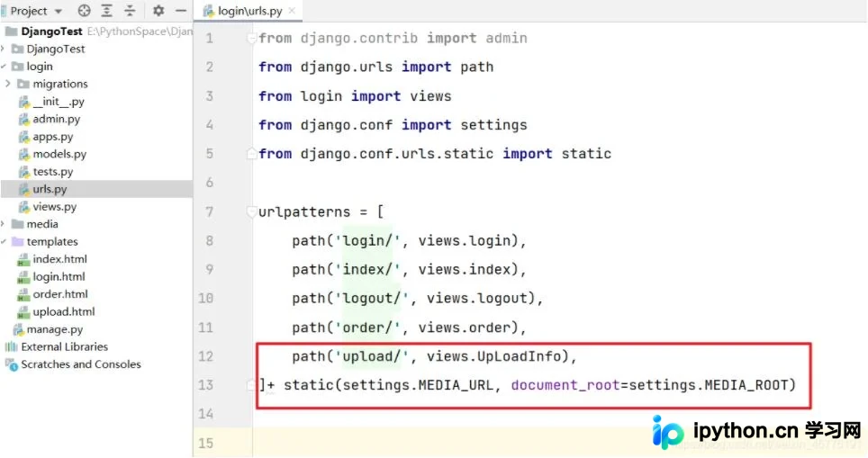
Task: Click the 'login/' string in line 8
Action: pos(367,240)
